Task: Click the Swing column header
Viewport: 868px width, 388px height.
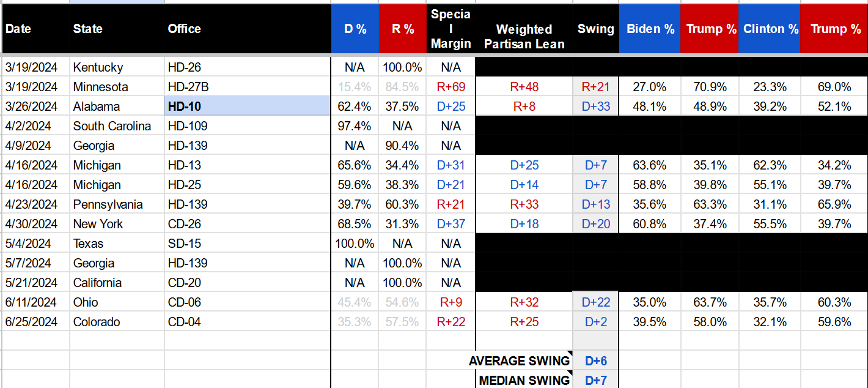Action: pyautogui.click(x=595, y=29)
